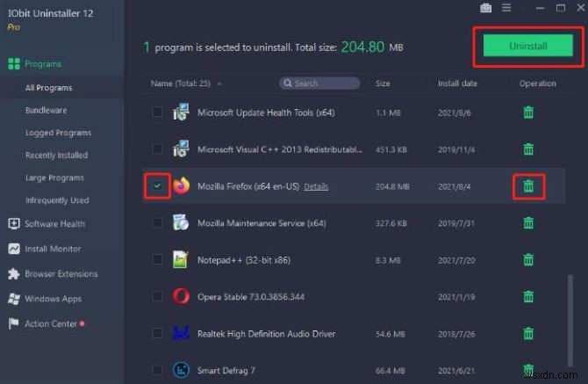Check the Smart Defrag 7 checkbox
Viewport: 588px width, 384px height.
pos(157,370)
